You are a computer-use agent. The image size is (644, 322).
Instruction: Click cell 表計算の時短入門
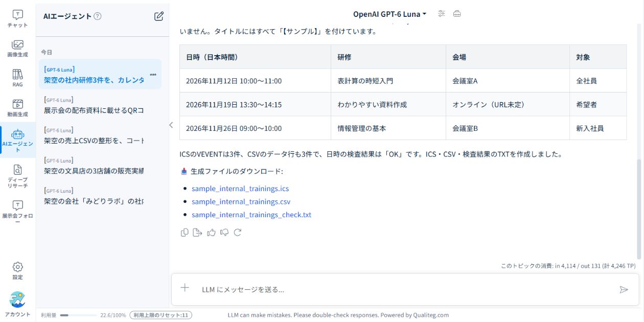[x=388, y=81]
